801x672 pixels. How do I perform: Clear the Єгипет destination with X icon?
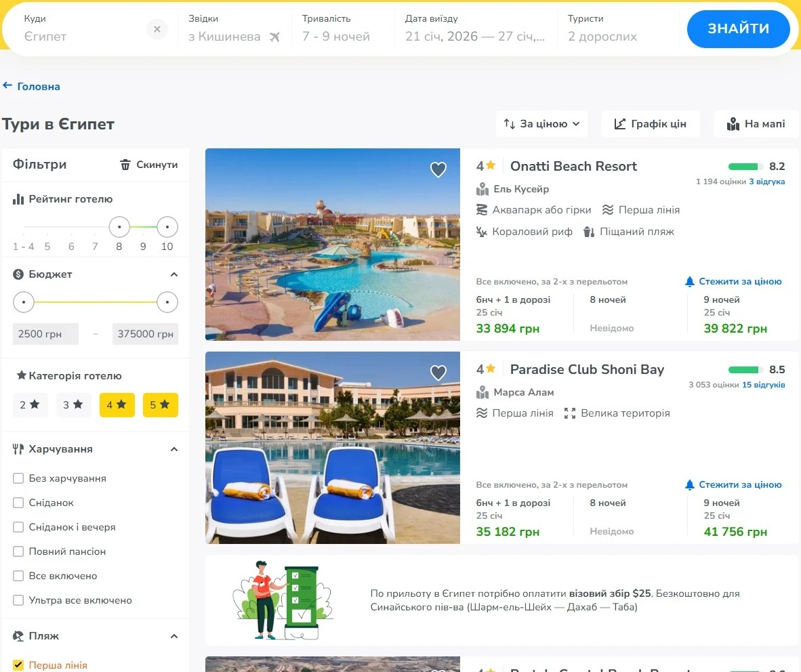tap(157, 29)
